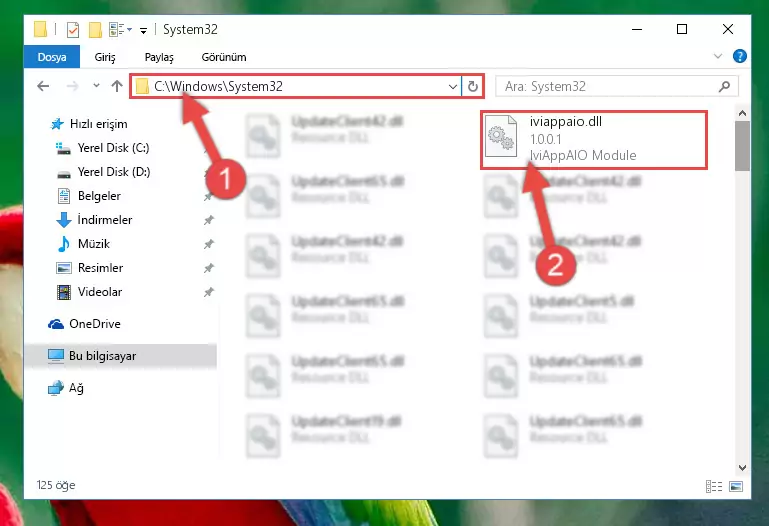Select OneDrive in navigation pane
This screenshot has width=769, height=526.
[x=84, y=324]
